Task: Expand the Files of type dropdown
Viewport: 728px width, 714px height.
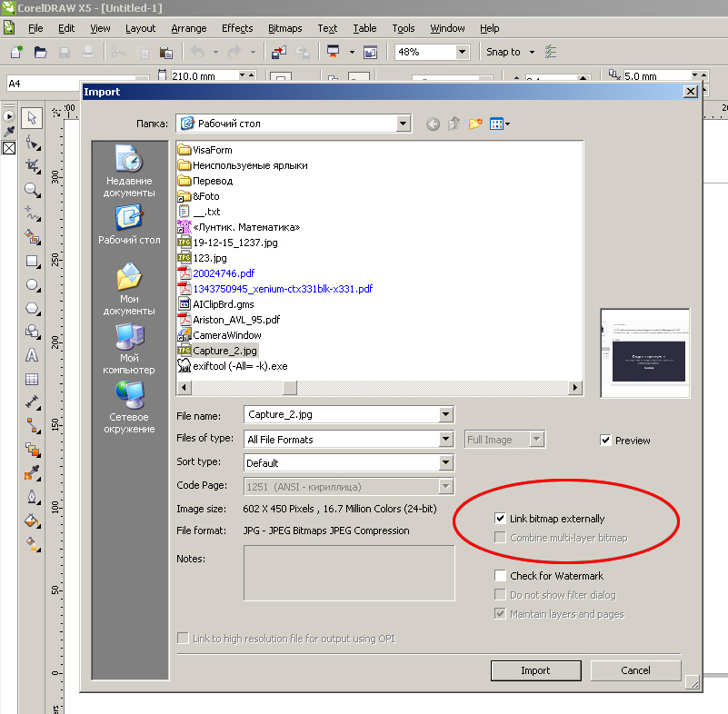Action: click(x=445, y=439)
